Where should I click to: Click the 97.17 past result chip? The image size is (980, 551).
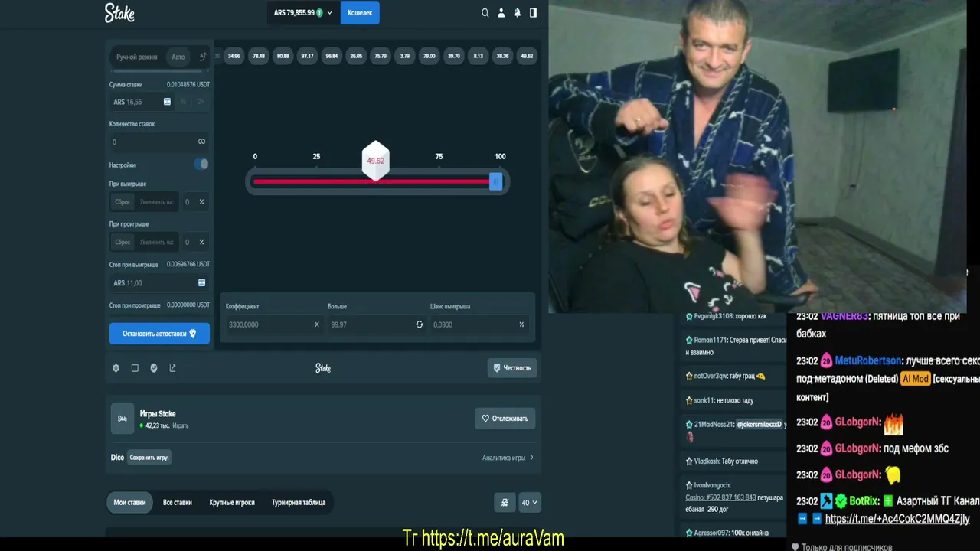click(307, 56)
